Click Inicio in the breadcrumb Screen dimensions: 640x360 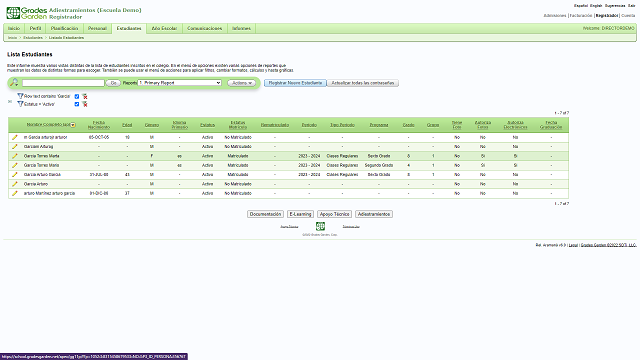[13, 38]
